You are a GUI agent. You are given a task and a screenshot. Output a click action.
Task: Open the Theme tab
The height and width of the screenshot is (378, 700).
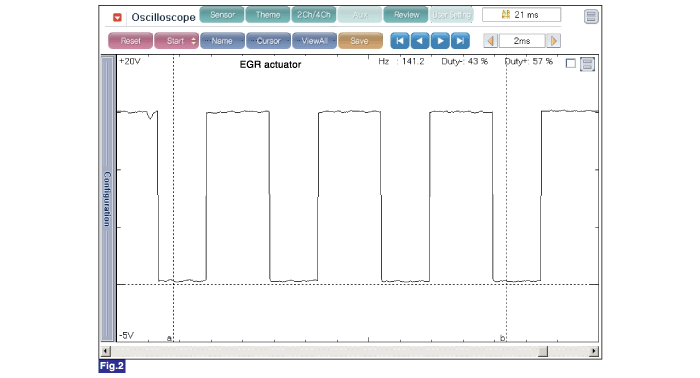click(268, 15)
